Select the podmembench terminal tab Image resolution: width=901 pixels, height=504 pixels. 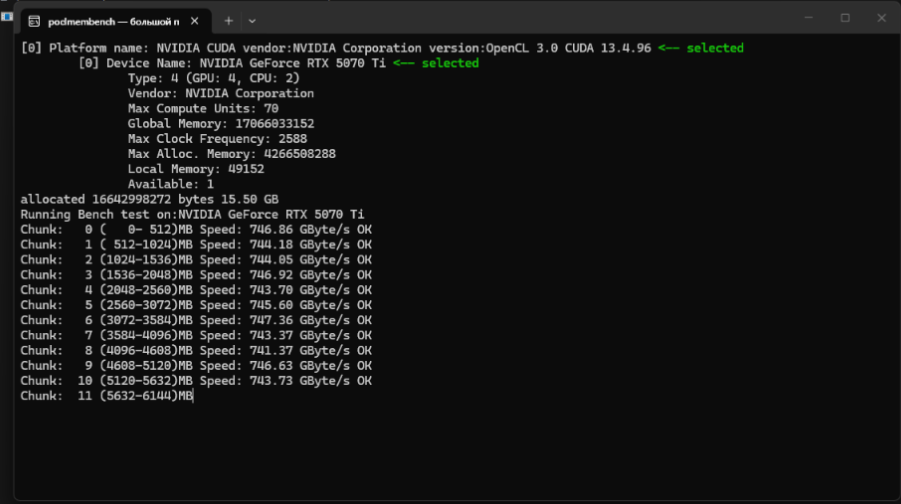tap(116, 21)
